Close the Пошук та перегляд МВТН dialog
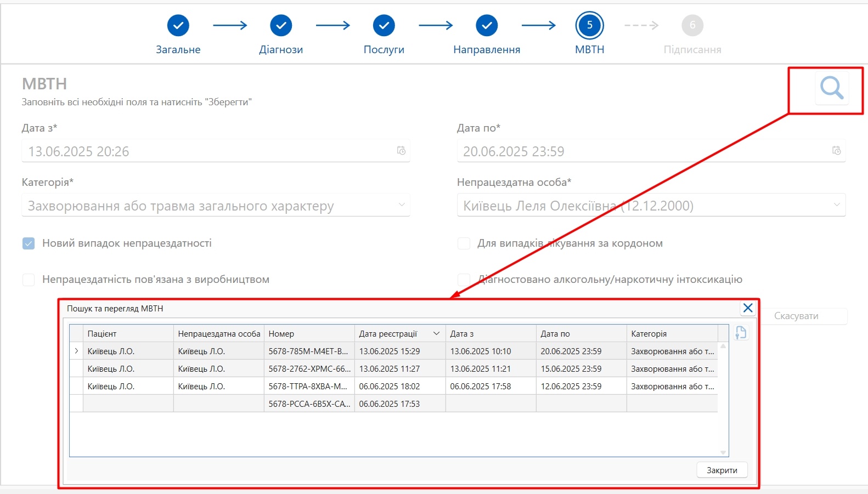 (x=748, y=308)
